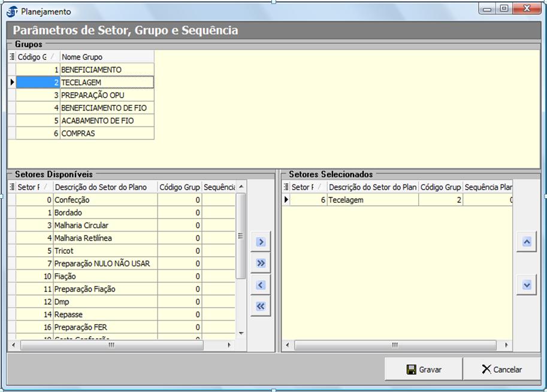Sort selected sectors by Código Grupo header
This screenshot has width=547, height=392.
pyautogui.click(x=440, y=187)
